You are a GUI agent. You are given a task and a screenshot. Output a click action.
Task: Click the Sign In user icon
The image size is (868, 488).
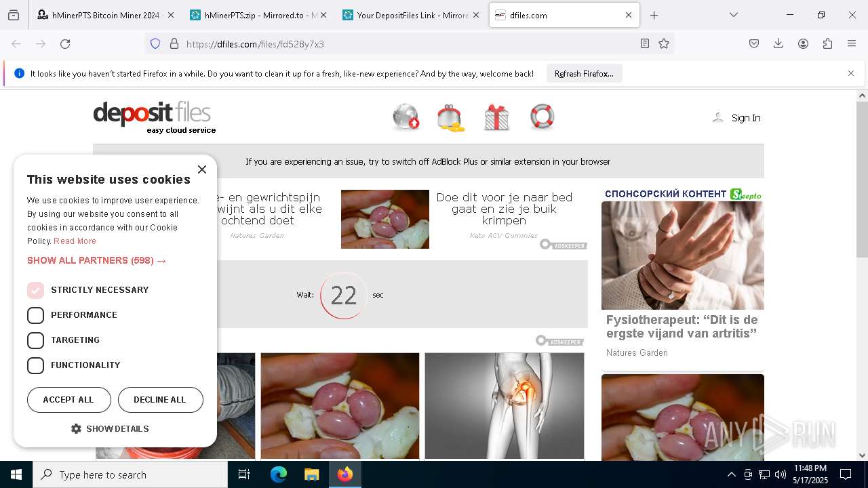718,118
